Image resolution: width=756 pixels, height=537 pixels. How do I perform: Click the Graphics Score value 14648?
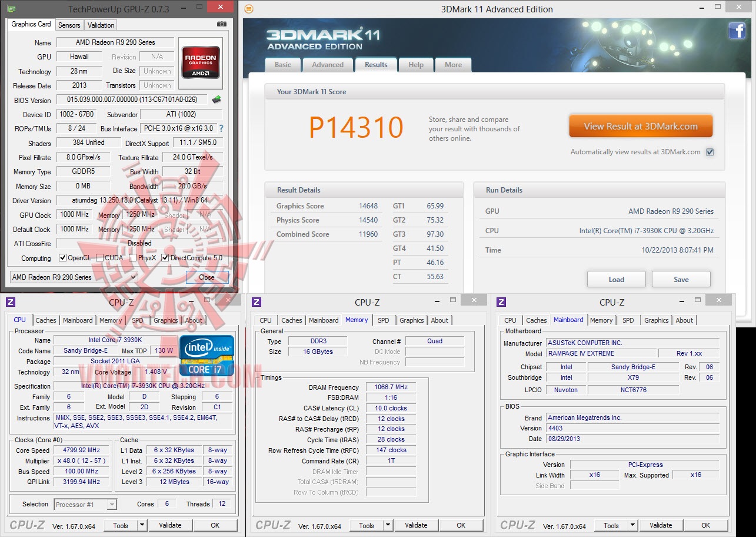point(368,206)
